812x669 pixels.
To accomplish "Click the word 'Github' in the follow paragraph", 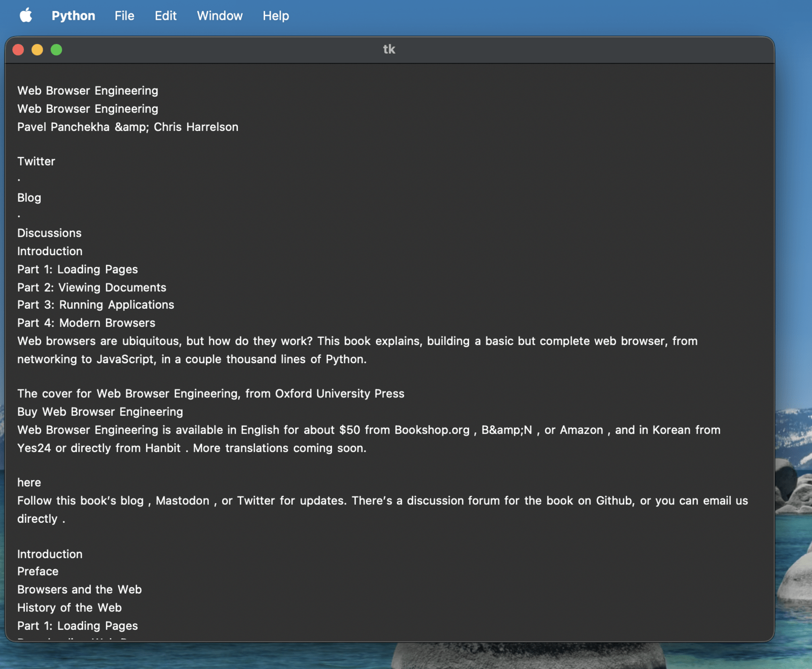I will [x=614, y=501].
